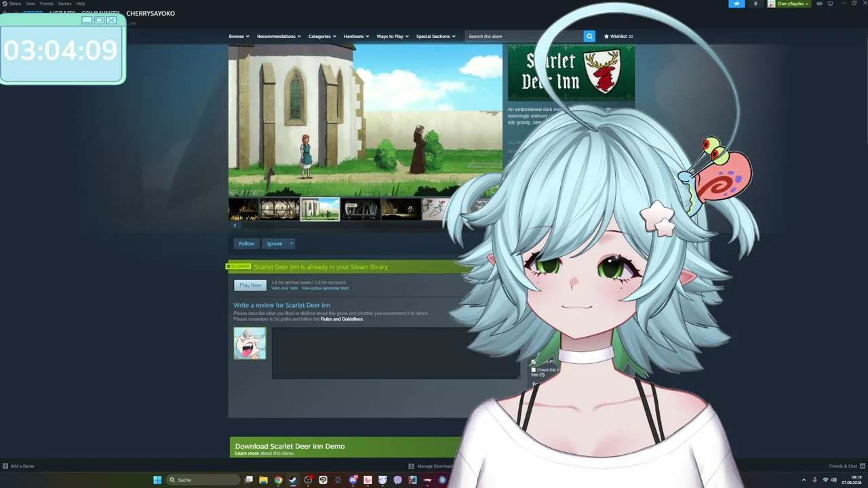Click the Steam icon in the taskbar
The height and width of the screenshot is (488, 868).
coord(293,480)
